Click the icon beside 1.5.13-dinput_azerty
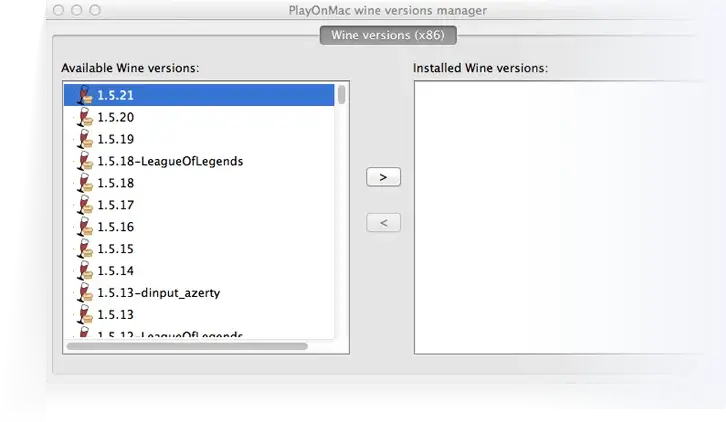The width and height of the screenshot is (726, 422). click(x=85, y=293)
